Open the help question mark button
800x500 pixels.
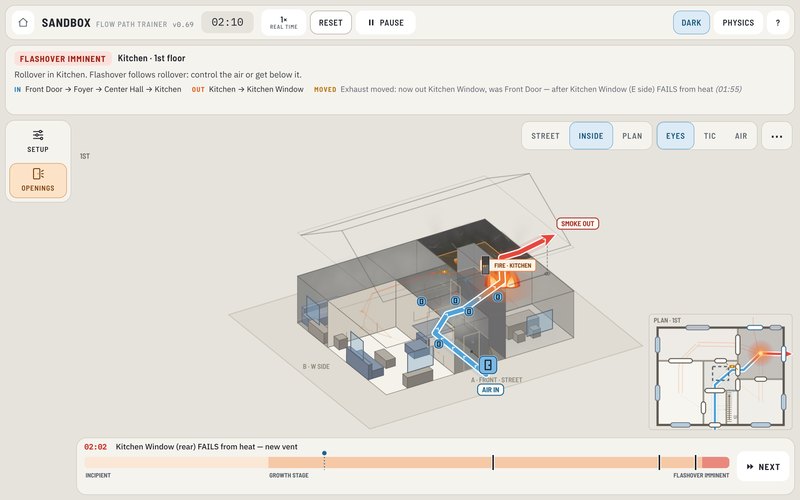(x=778, y=22)
